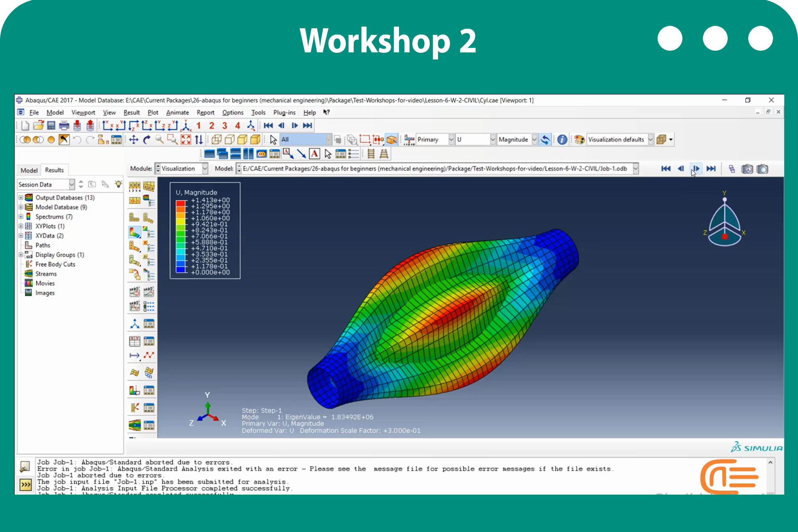Click the Model odb path field
This screenshot has width=798, height=532.
[437, 168]
